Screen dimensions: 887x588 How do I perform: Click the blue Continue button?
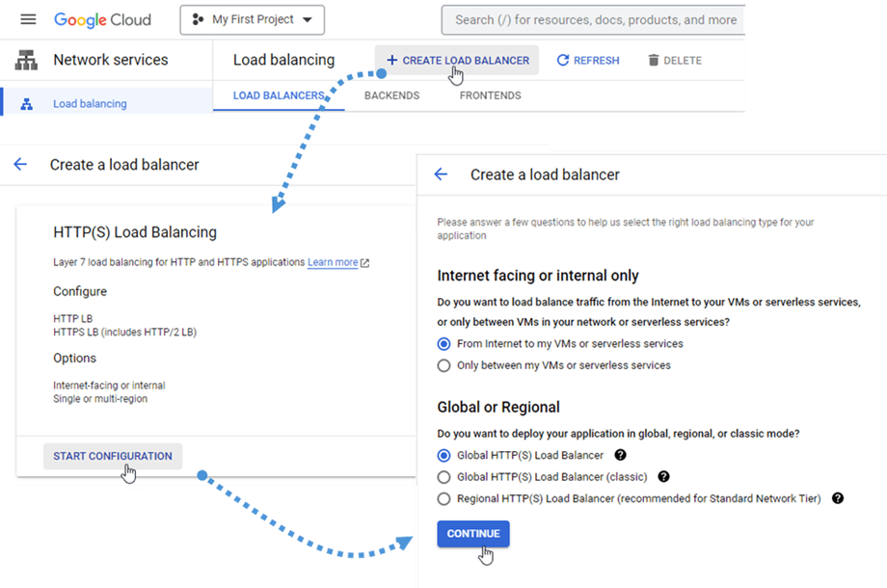pos(472,533)
